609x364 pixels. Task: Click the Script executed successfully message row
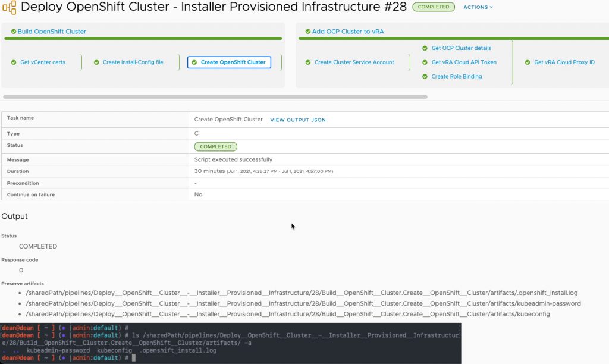(234, 159)
